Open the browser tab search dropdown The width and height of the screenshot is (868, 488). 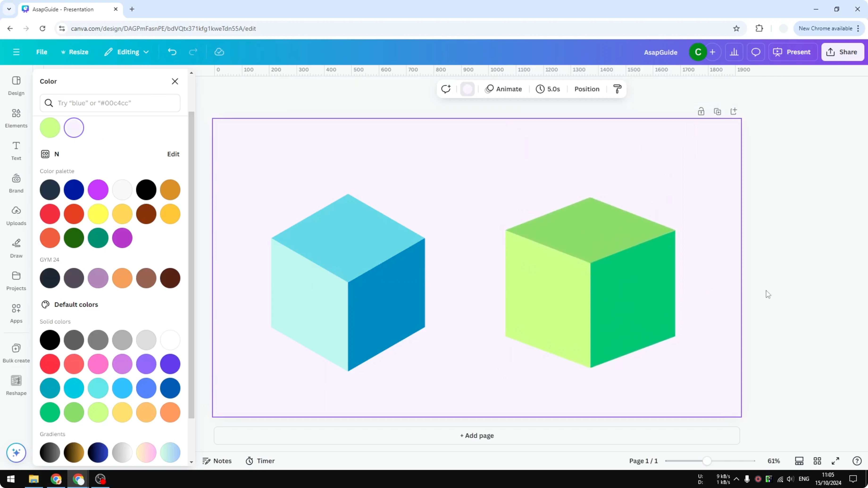pyautogui.click(x=9, y=9)
